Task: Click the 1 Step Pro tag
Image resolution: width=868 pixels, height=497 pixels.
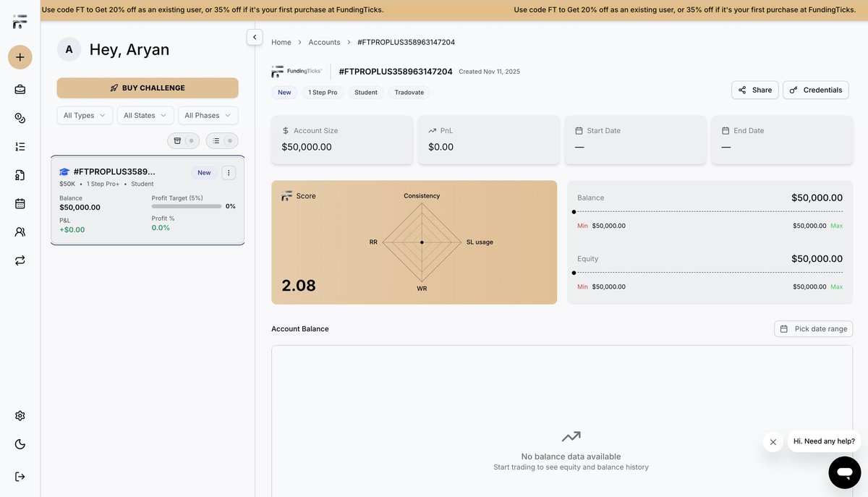Action: pos(323,93)
